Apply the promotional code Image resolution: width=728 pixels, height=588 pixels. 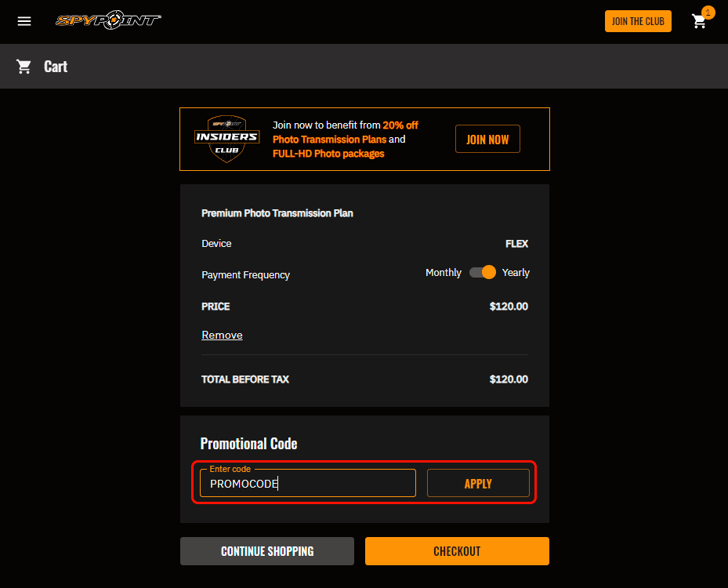click(x=478, y=483)
